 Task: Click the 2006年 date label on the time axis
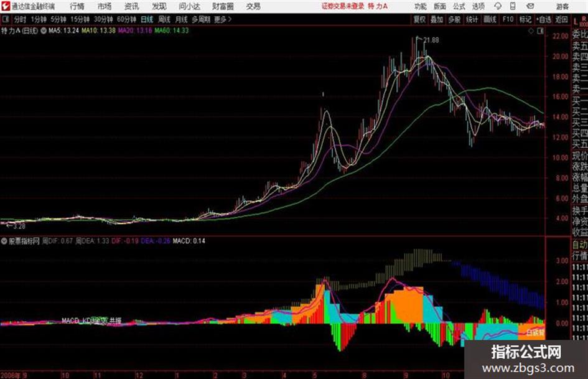coord(11,375)
